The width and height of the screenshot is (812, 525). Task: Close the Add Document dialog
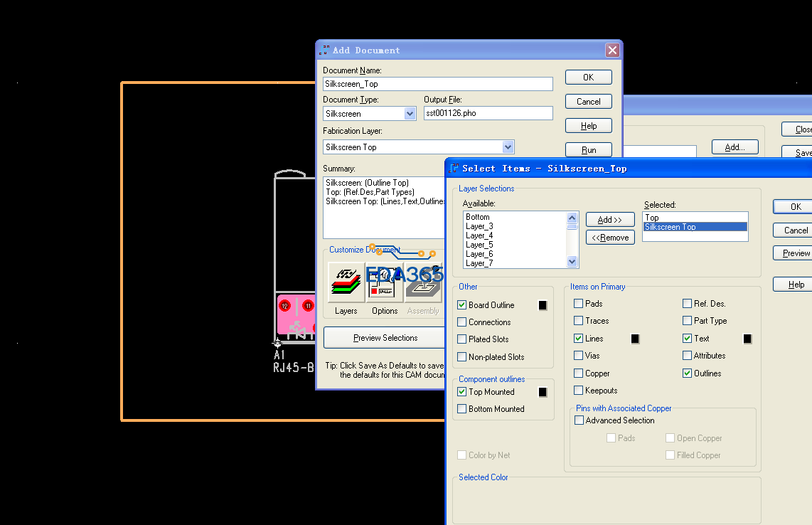tap(611, 51)
